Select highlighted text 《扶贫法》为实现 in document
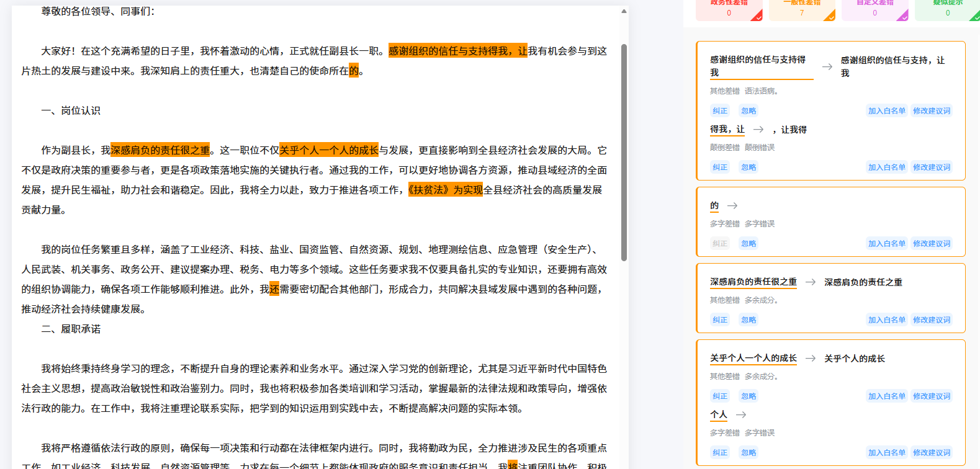 click(x=444, y=190)
